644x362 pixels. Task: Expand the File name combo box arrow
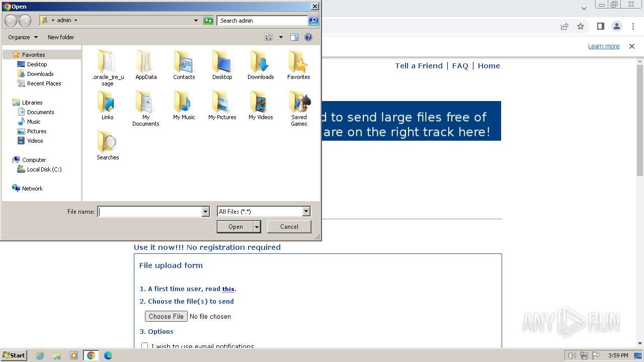tap(205, 212)
